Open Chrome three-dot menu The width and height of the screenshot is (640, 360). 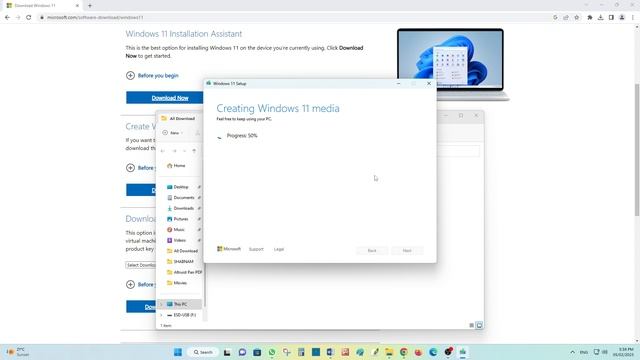(633, 18)
